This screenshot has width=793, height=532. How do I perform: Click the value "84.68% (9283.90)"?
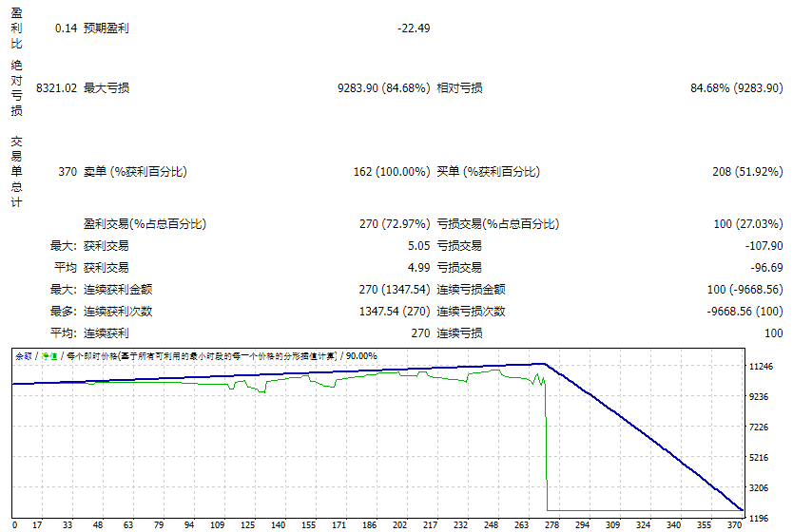click(x=737, y=88)
